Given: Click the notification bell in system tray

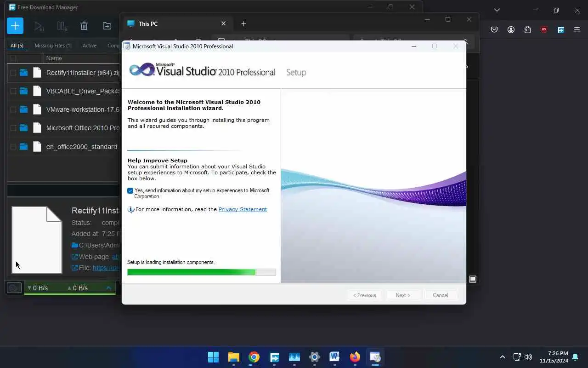Looking at the screenshot, I should coord(575,357).
